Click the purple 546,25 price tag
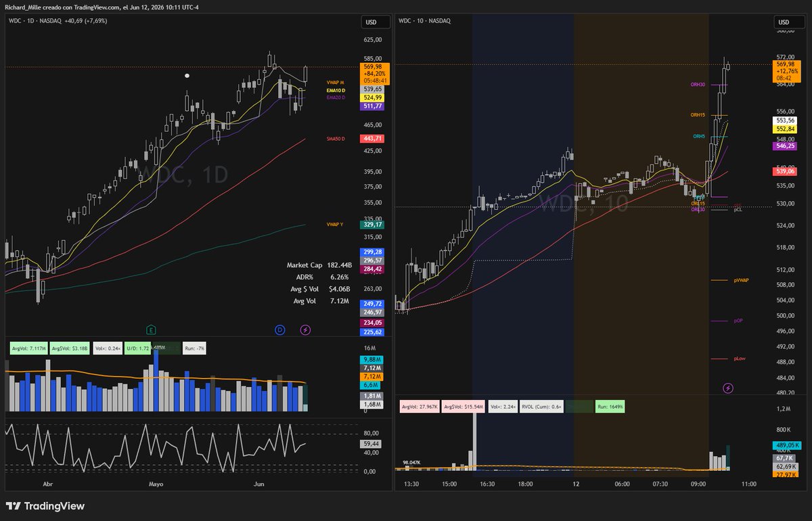This screenshot has height=521, width=812. coord(786,145)
